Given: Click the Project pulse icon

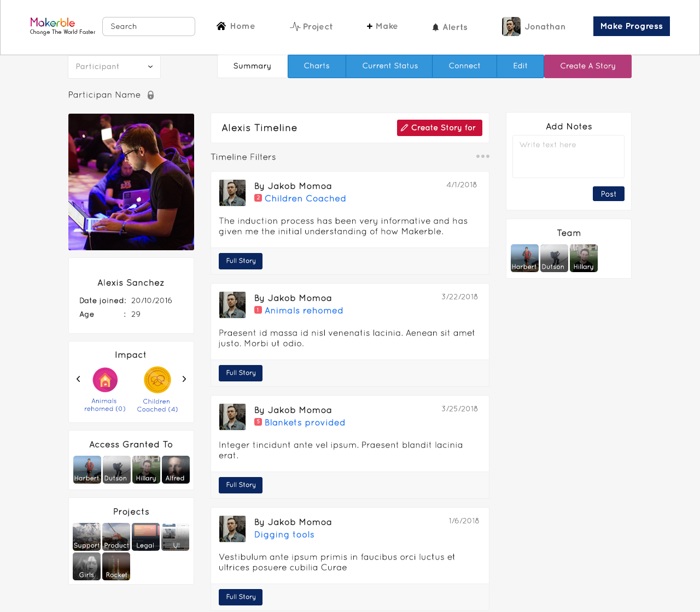Looking at the screenshot, I should (x=295, y=26).
